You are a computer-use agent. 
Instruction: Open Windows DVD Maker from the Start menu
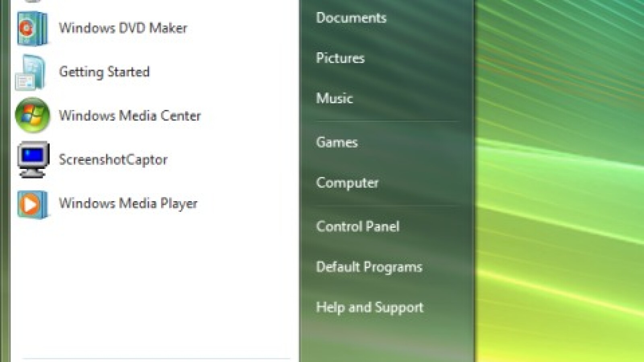point(123,28)
